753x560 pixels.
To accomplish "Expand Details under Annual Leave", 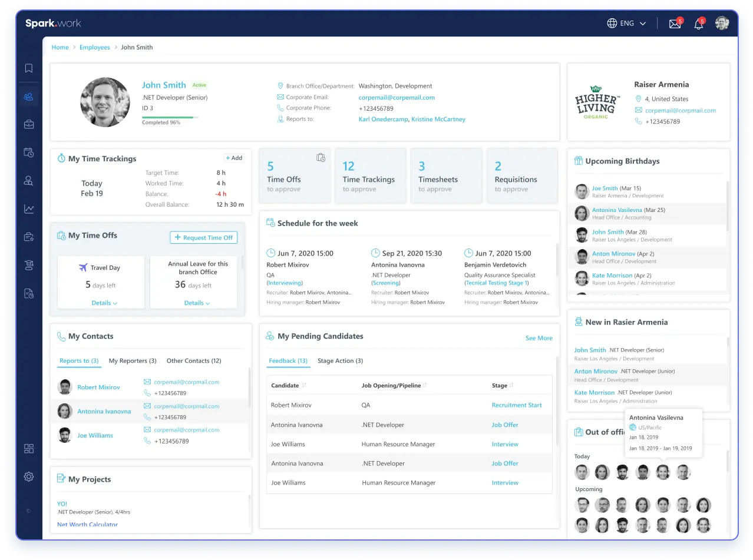I will pyautogui.click(x=197, y=303).
